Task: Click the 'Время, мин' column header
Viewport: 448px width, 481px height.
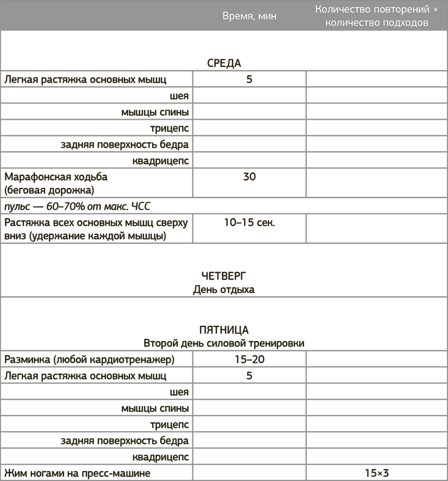Action: point(250,16)
